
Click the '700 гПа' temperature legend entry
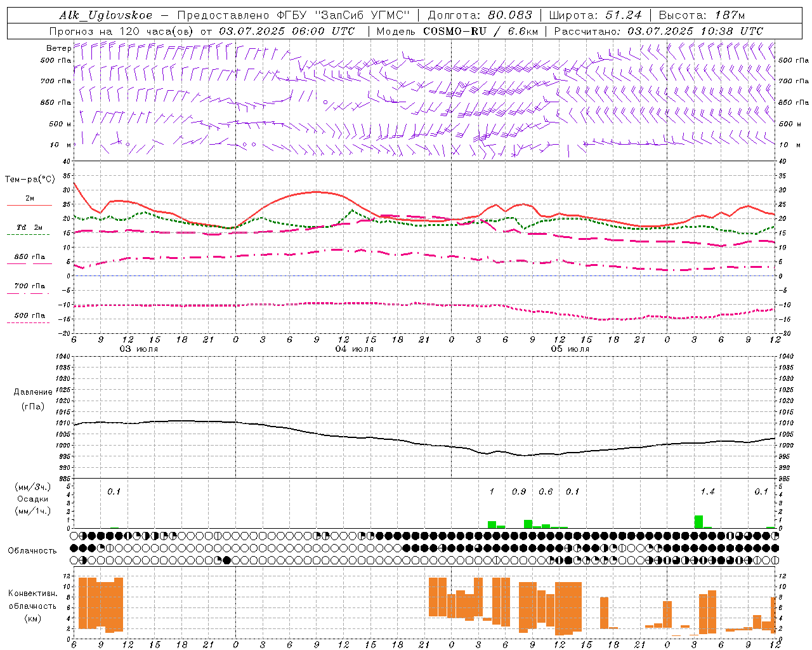(x=30, y=286)
